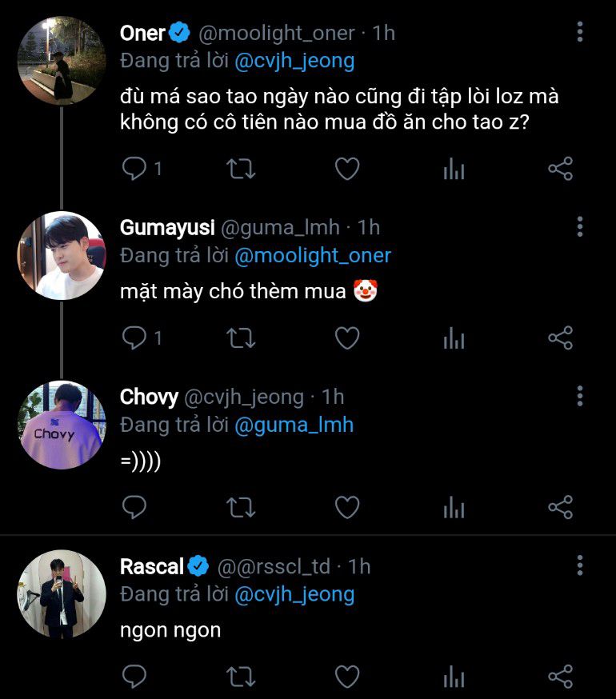Open more options on Oner's tweet
This screenshot has width=616, height=699.
[x=580, y=32]
